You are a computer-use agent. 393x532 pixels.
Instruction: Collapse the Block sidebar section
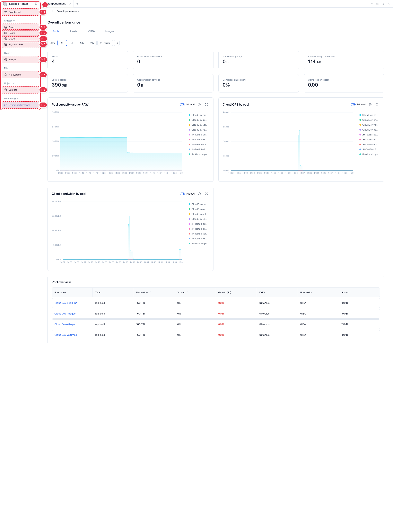[9, 53]
